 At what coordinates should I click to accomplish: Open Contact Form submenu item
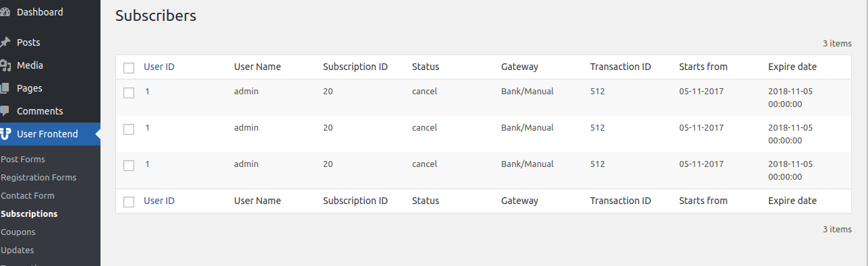click(28, 195)
